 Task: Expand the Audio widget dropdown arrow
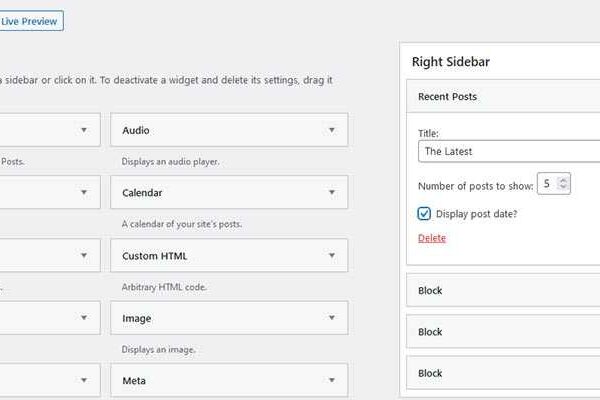(x=331, y=130)
